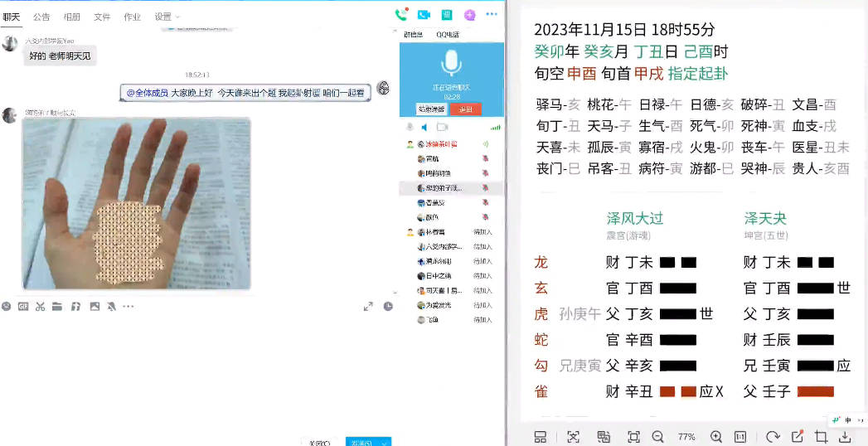This screenshot has width=868, height=446.
Task: Click the video call icon in header
Action: pos(424,14)
